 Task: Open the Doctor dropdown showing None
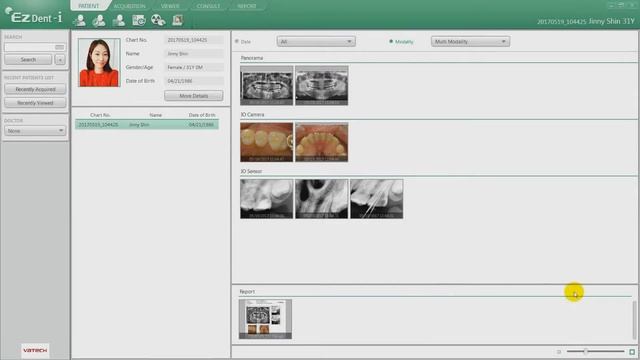click(x=35, y=131)
